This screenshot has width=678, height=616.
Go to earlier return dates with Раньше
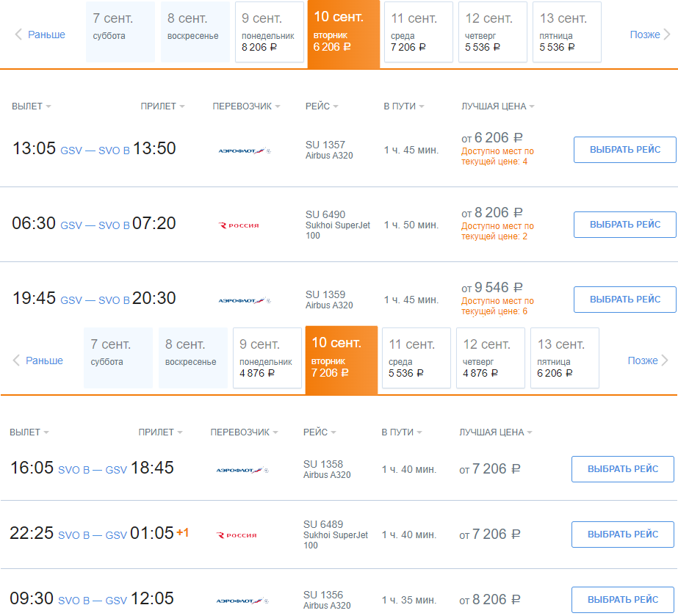(x=44, y=360)
